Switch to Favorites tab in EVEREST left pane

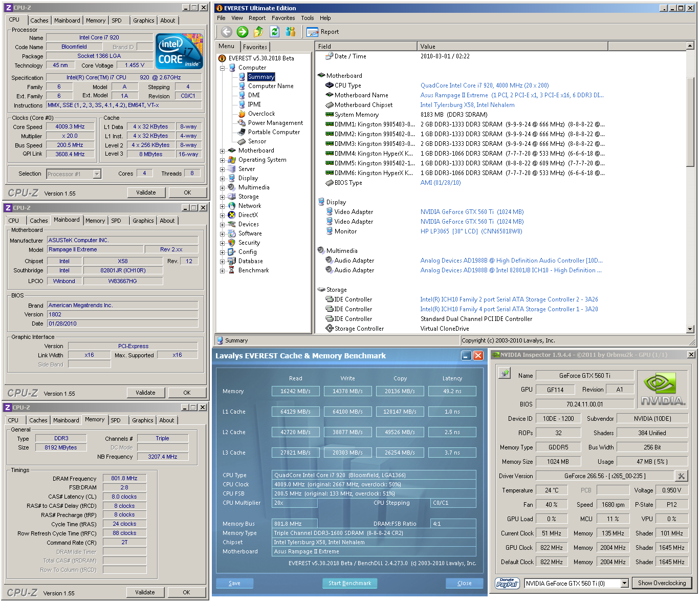[x=255, y=47]
